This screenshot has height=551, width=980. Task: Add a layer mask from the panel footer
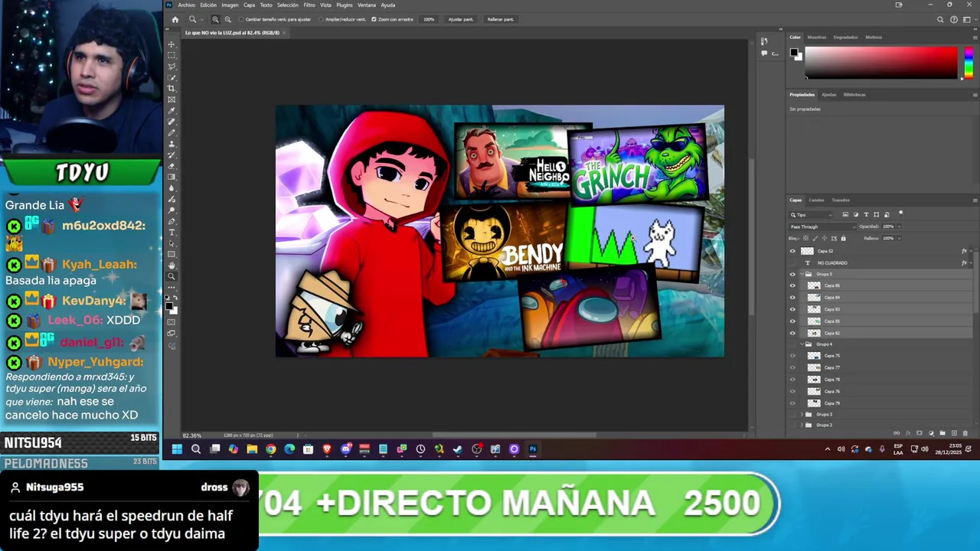pyautogui.click(x=920, y=433)
